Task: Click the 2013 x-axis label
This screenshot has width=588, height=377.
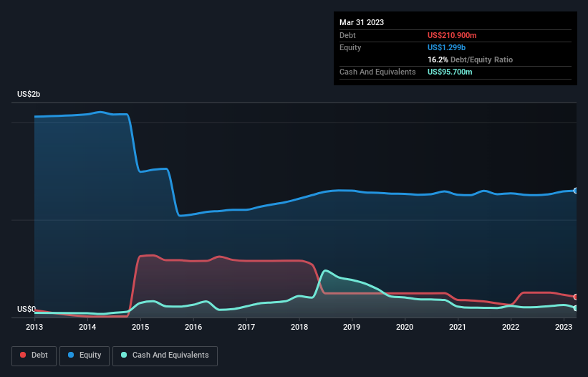Action: coord(34,327)
